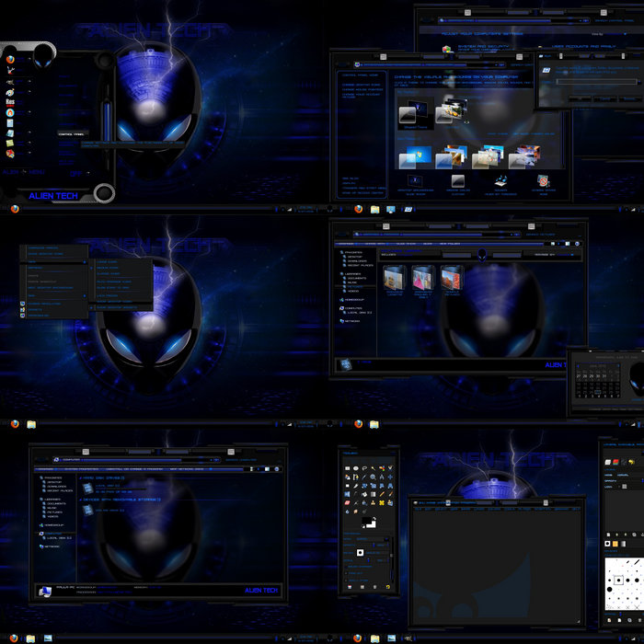Select GIMP Clone stamp tool
Image resolution: width=644 pixels, height=644 pixels.
click(373, 502)
